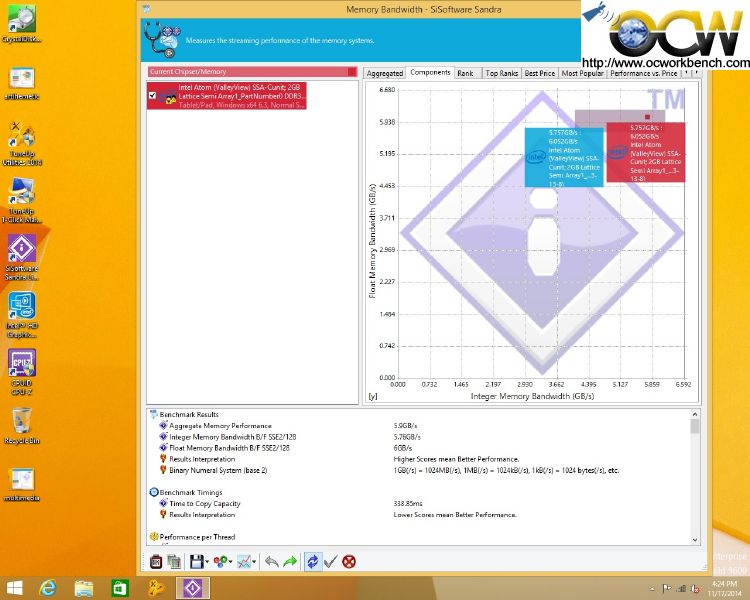Select the Benchmark Results heading row
The width and height of the screenshot is (750, 600).
(189, 414)
